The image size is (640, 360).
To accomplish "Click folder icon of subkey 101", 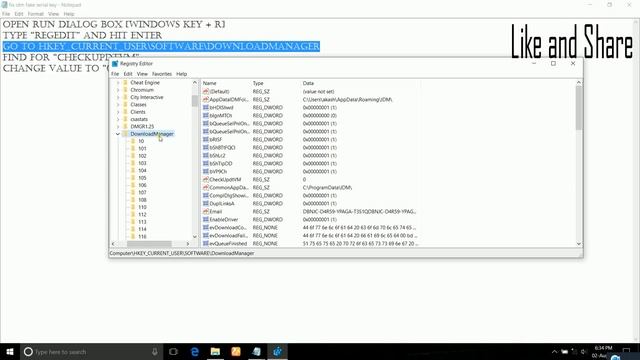I will coord(133,149).
